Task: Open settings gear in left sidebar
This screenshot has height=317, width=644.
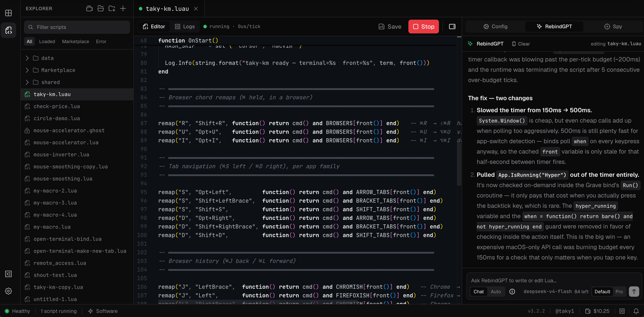Action: click(x=9, y=291)
